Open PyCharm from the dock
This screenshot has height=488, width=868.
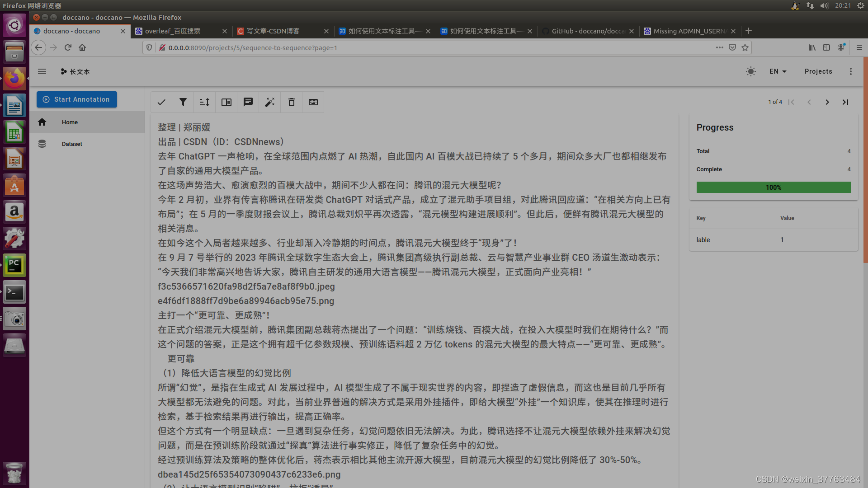(14, 265)
